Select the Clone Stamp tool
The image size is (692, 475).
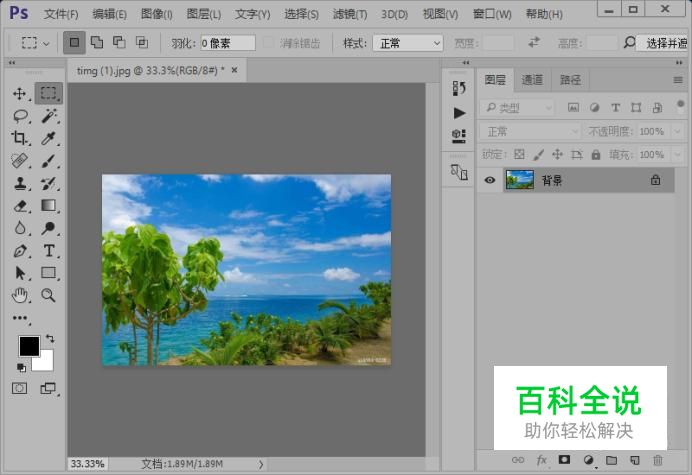pyautogui.click(x=20, y=184)
